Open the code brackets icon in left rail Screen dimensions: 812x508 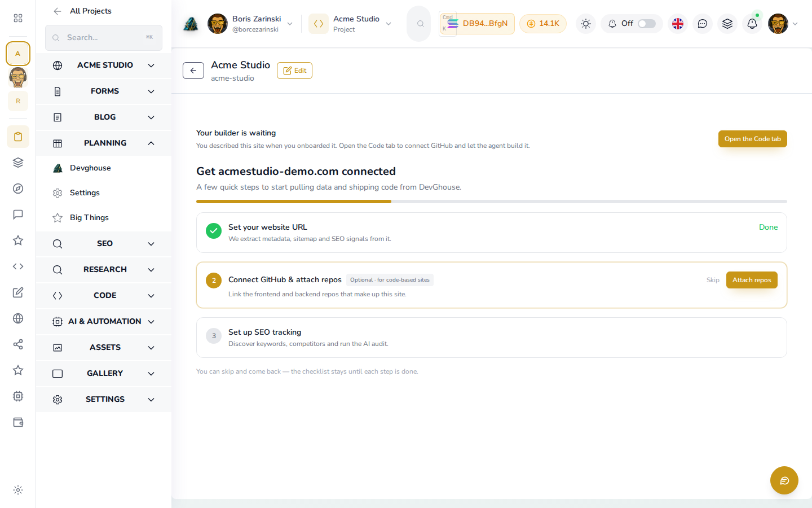(18, 266)
